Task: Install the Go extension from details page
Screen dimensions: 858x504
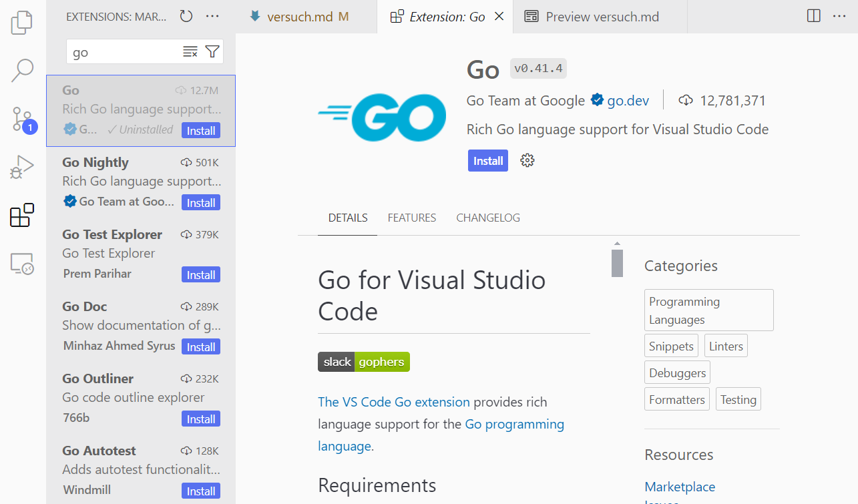Action: pos(488,161)
